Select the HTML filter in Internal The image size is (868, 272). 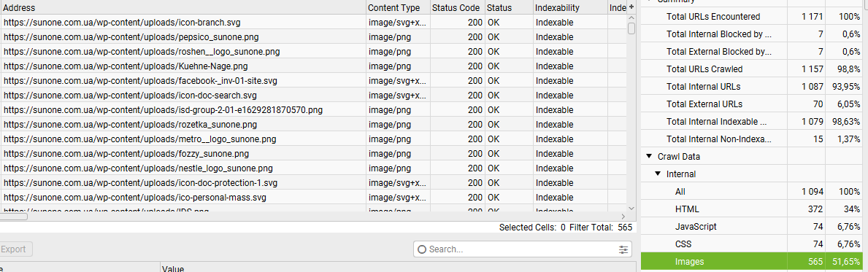tap(755, 209)
